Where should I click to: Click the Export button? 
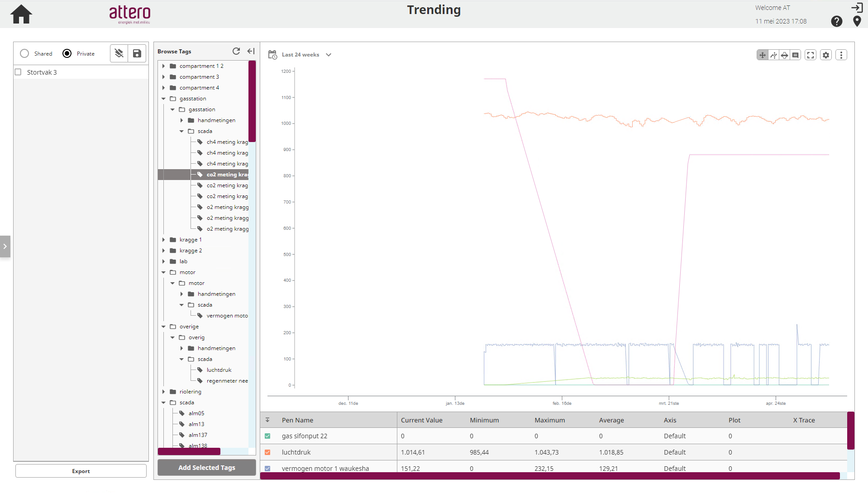tap(81, 471)
